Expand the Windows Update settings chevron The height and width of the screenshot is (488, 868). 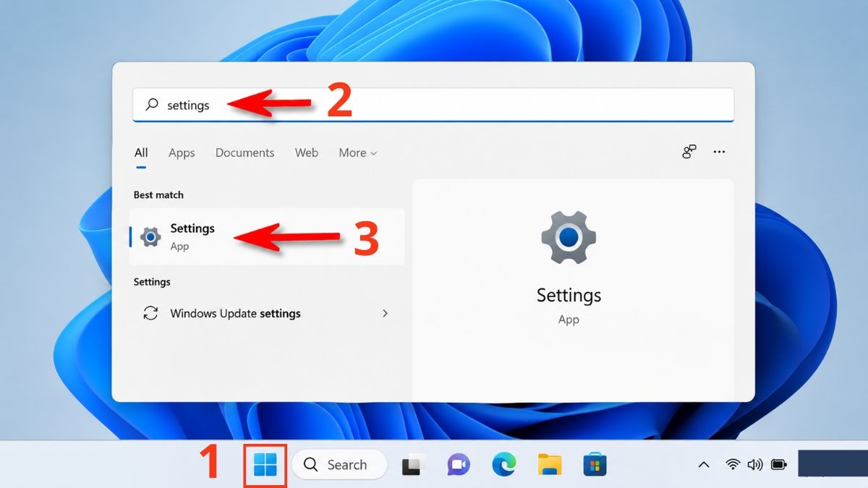click(385, 313)
